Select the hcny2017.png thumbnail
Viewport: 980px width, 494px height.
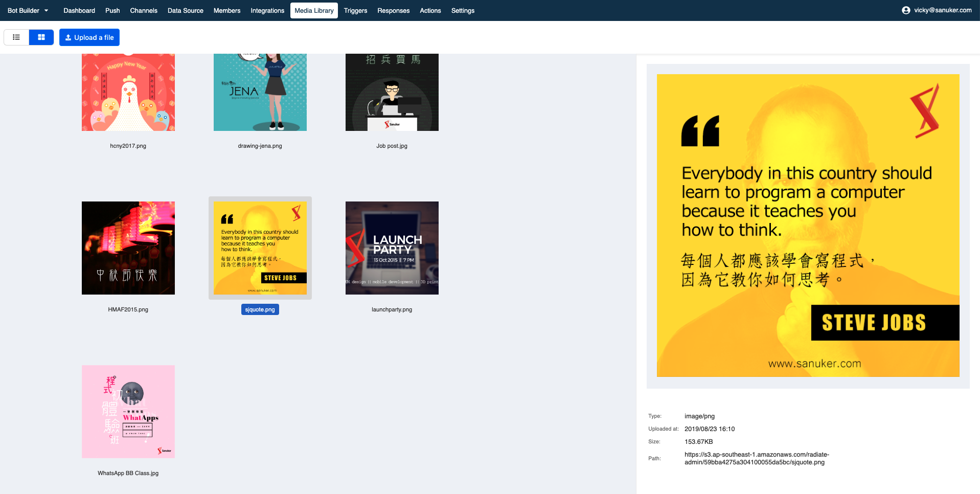click(x=128, y=92)
